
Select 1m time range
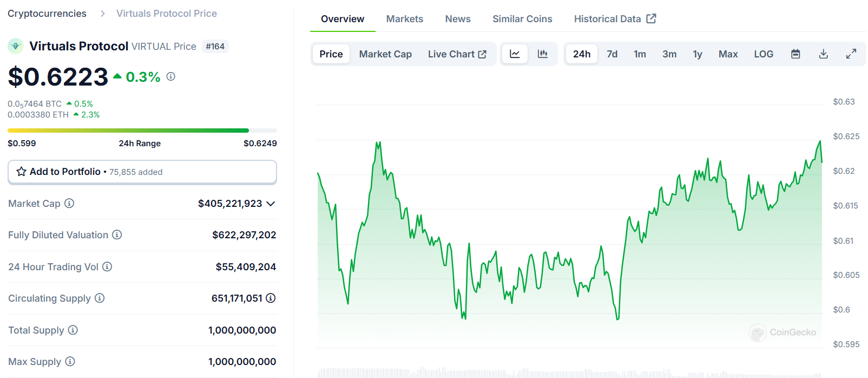coord(640,54)
